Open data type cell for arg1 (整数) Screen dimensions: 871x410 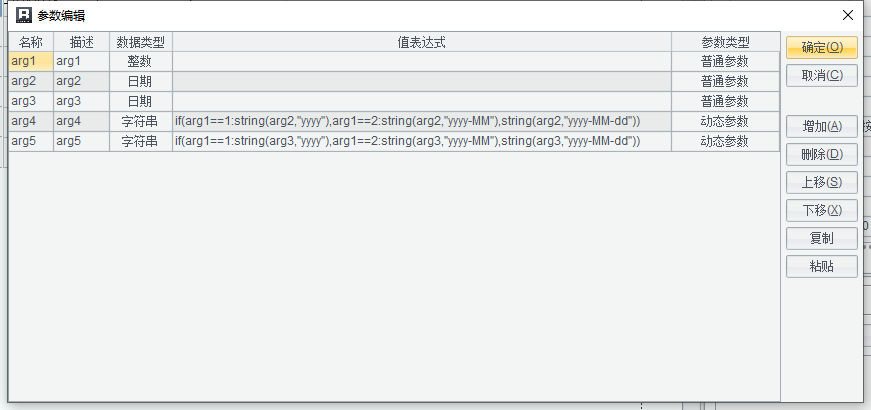point(140,61)
